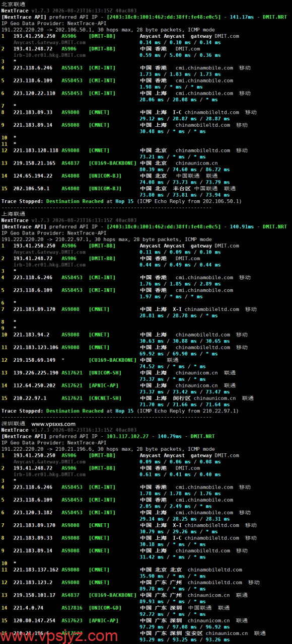This screenshot has width=292, height=644.
Task: Select hop IP 124.65.194.22
Action: click(x=33, y=176)
